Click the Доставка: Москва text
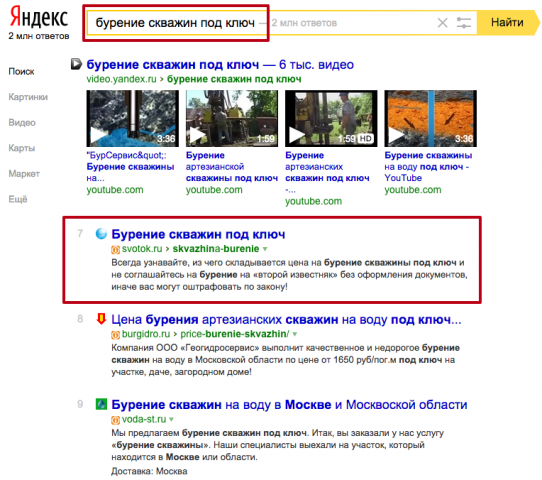 [149, 471]
